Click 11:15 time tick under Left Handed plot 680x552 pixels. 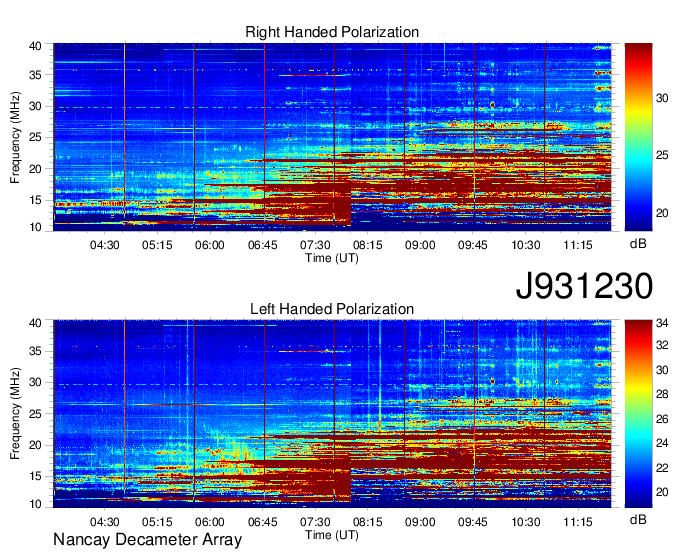pyautogui.click(x=578, y=522)
